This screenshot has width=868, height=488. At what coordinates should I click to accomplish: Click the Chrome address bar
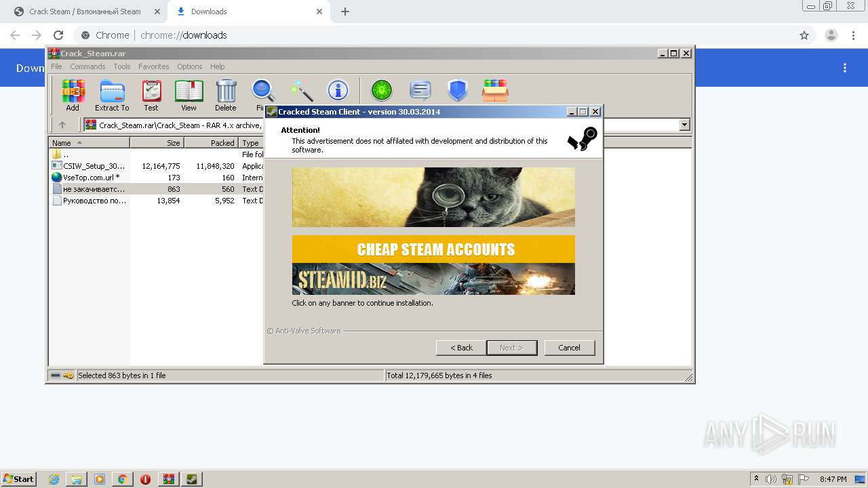[x=434, y=35]
